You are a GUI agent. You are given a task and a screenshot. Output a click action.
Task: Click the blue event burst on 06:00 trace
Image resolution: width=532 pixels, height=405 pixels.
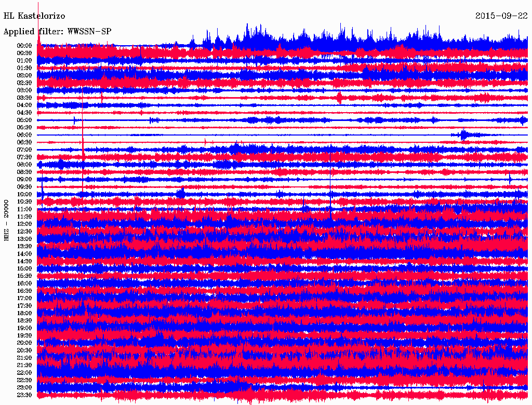pos(465,134)
